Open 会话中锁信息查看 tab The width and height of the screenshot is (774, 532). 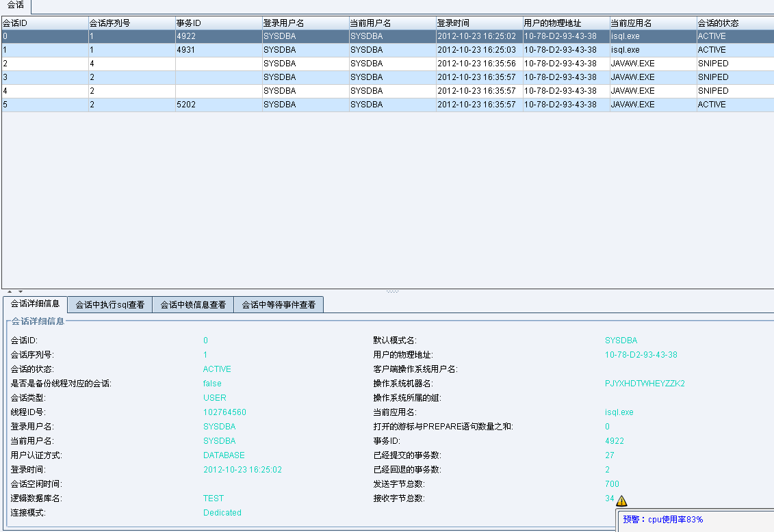coord(193,305)
